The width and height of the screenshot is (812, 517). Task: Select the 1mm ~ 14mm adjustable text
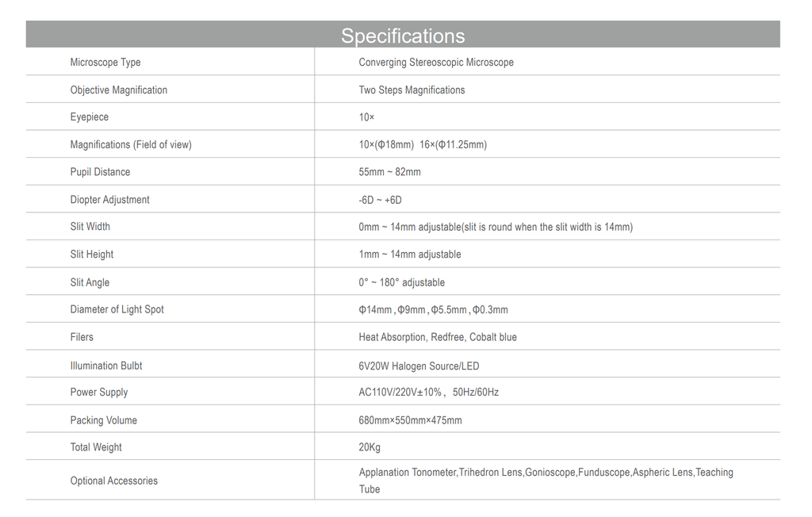pyautogui.click(x=410, y=255)
